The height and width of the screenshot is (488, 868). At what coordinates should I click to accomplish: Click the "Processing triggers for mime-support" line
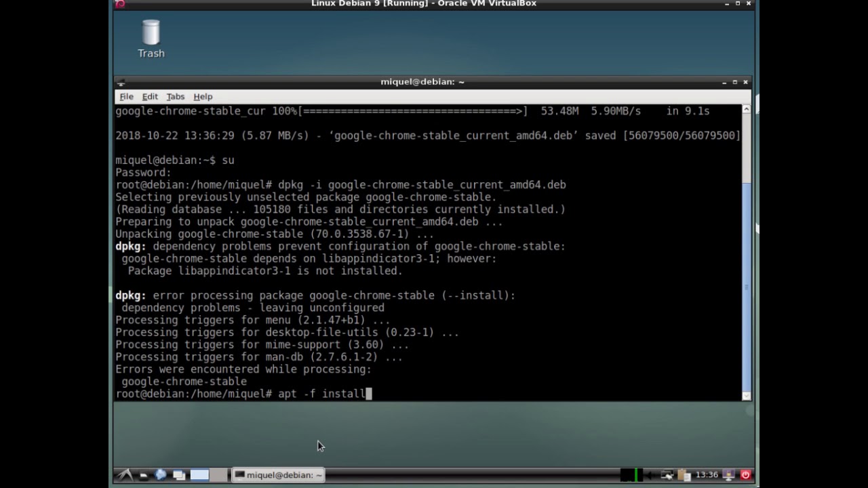coord(262,344)
